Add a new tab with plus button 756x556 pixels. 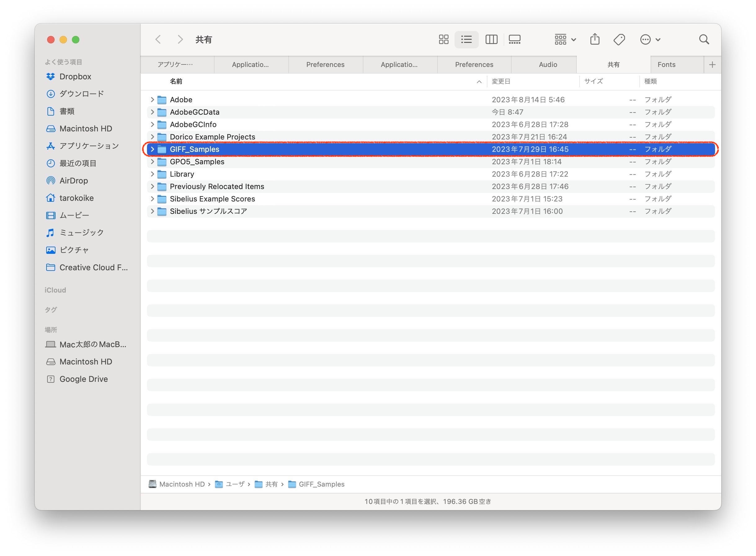(x=712, y=65)
